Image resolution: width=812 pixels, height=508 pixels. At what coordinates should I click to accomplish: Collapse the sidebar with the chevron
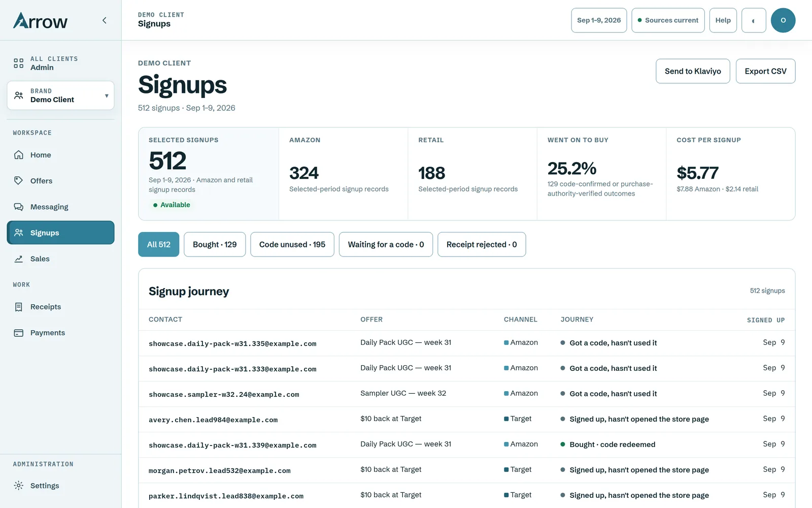pyautogui.click(x=105, y=20)
